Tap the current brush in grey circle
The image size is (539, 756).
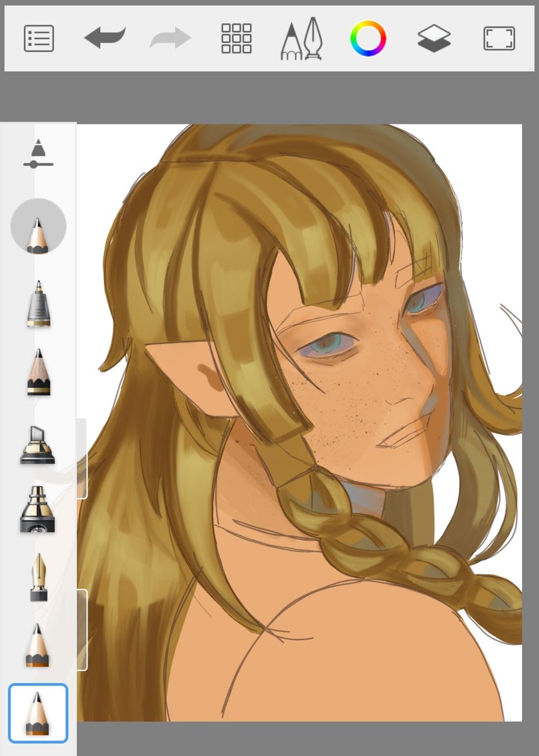(38, 226)
